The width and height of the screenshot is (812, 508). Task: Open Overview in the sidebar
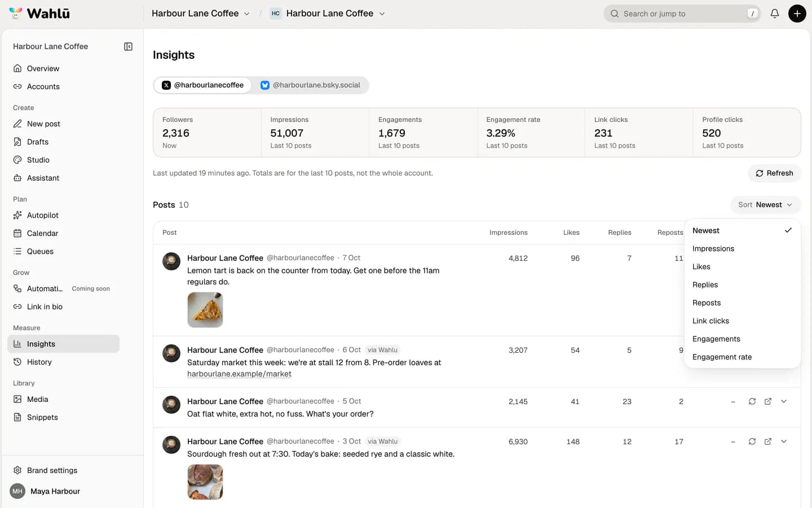[63, 68]
